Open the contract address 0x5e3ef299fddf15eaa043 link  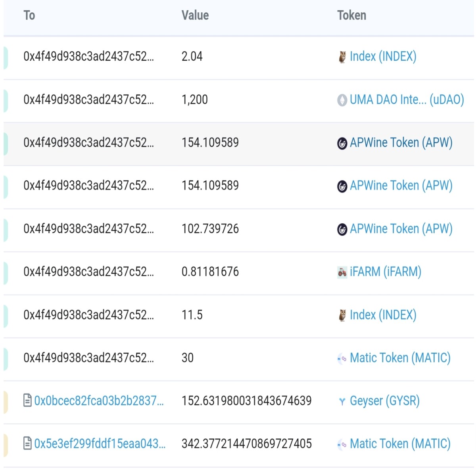click(x=100, y=444)
